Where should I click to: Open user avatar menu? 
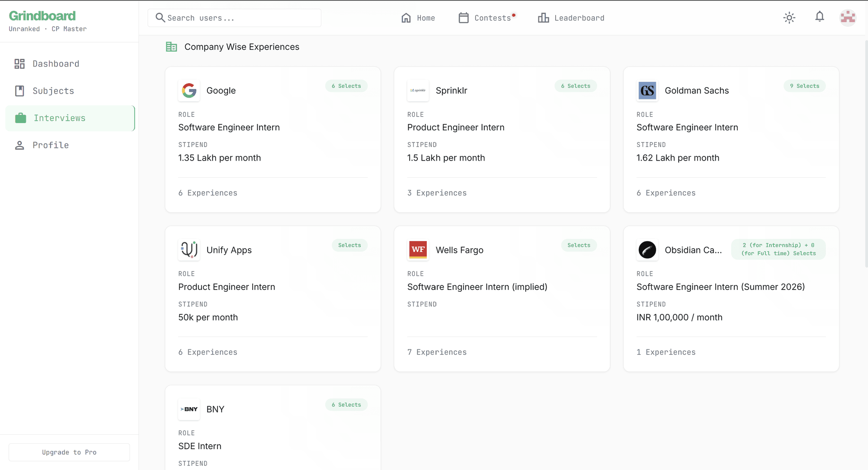pyautogui.click(x=848, y=18)
